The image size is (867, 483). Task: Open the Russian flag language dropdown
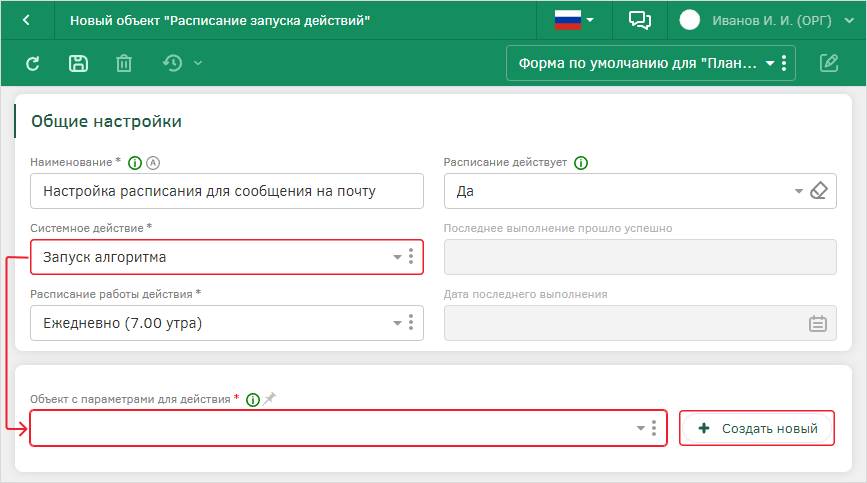click(x=574, y=20)
